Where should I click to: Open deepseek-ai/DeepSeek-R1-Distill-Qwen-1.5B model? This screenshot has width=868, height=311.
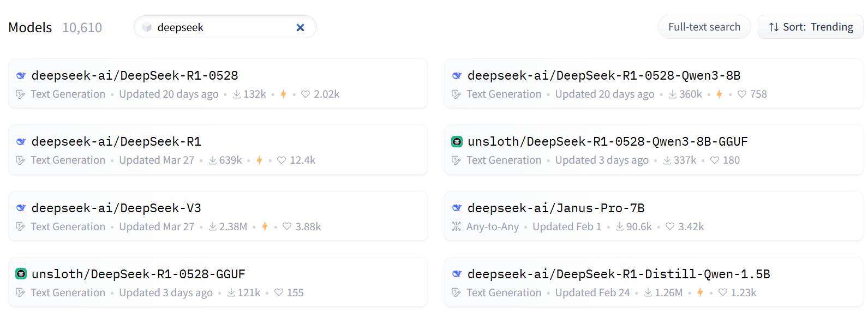click(x=654, y=282)
